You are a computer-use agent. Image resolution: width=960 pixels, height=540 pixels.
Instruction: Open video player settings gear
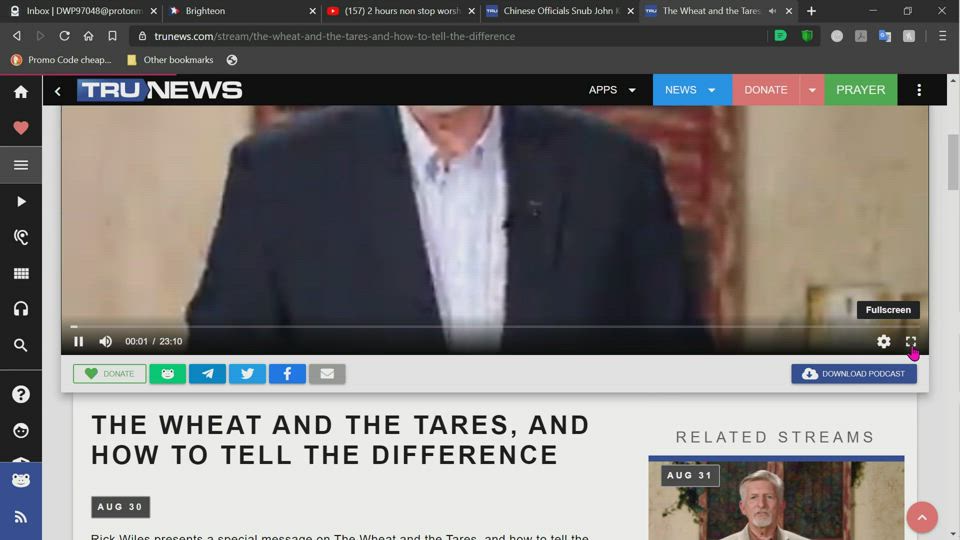click(883, 342)
